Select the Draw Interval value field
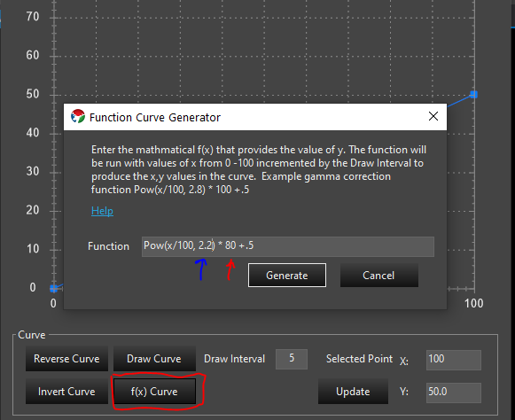The width and height of the screenshot is (515, 420). 292,359
